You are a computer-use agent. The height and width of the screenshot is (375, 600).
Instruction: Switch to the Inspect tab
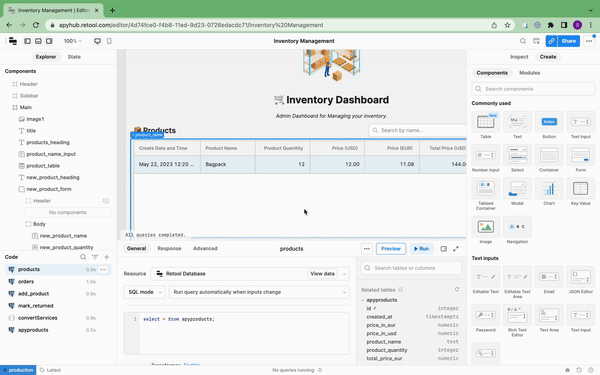tap(519, 57)
